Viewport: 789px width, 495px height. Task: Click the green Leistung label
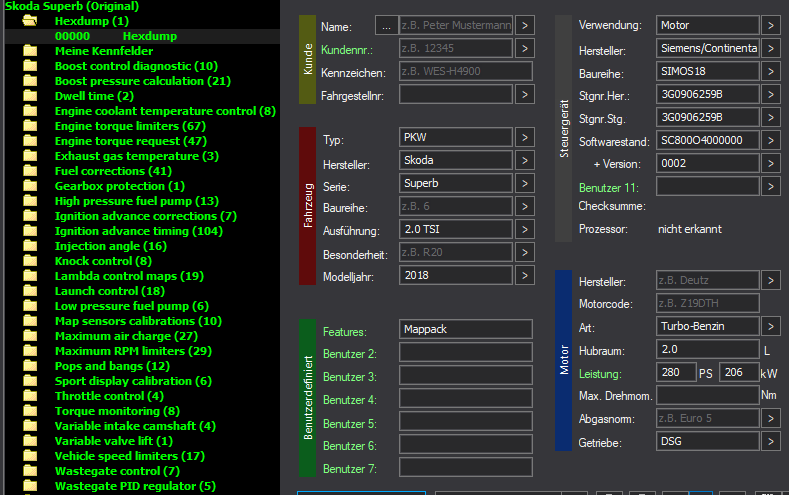tap(600, 374)
